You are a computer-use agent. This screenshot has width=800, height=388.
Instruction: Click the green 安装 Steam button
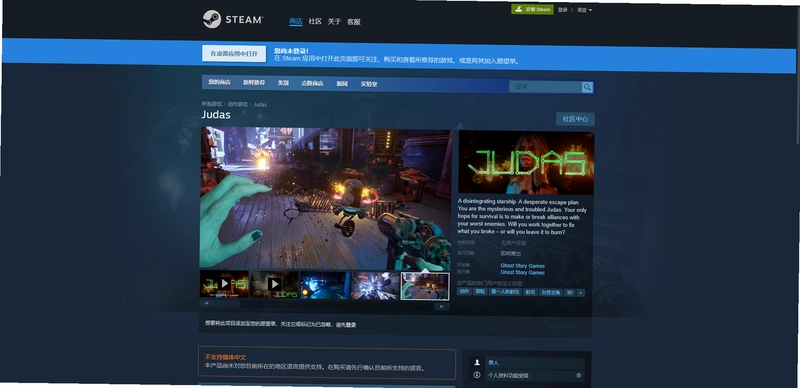tap(532, 9)
